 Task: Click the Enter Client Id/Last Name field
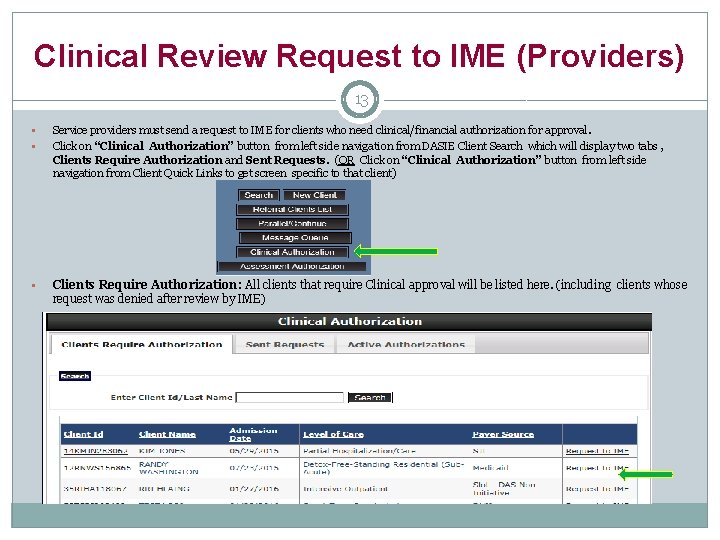(x=290, y=398)
